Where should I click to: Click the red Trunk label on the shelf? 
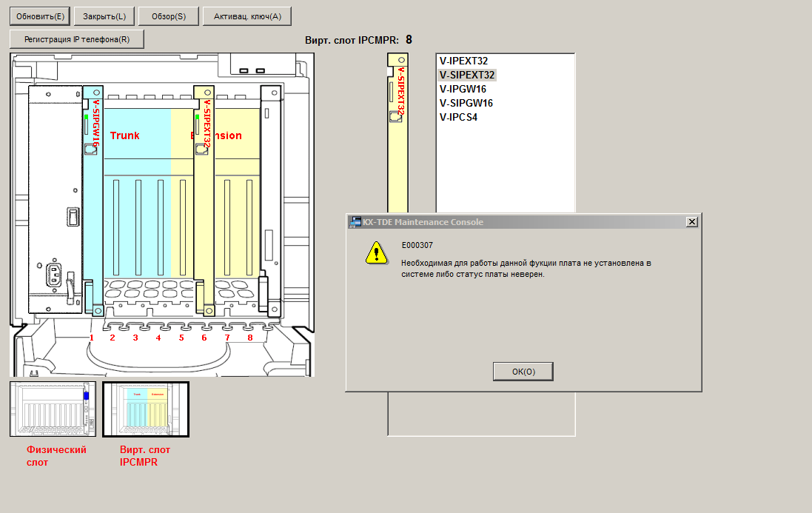pyautogui.click(x=125, y=135)
